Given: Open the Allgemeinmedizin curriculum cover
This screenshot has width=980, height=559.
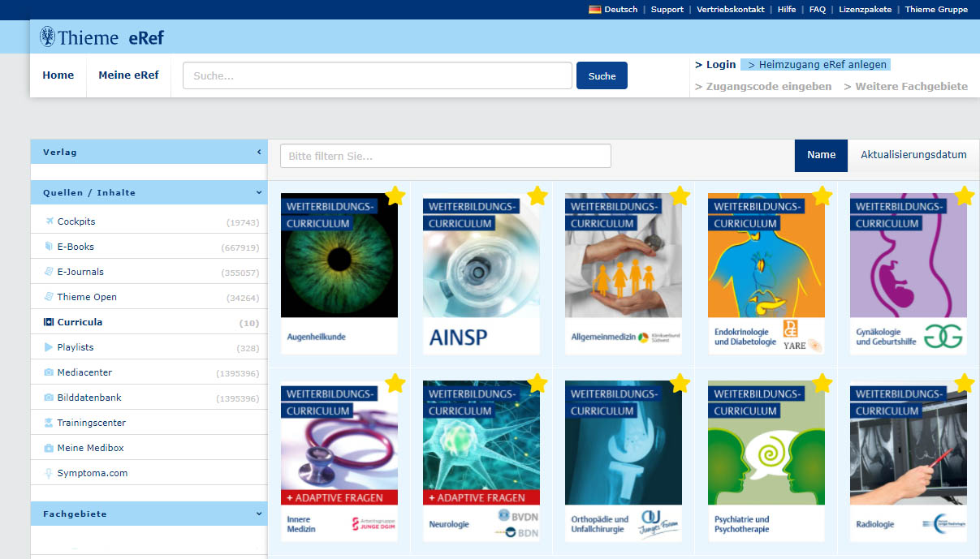Looking at the screenshot, I should click(624, 273).
